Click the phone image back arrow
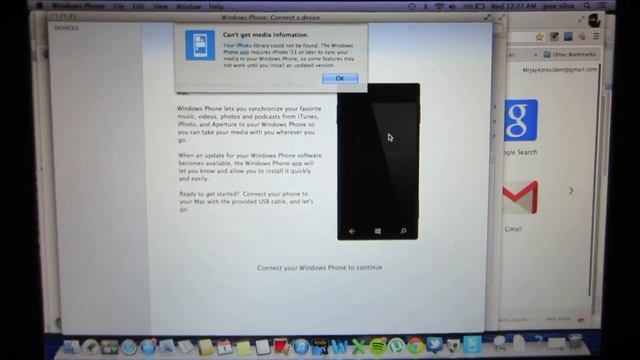This screenshot has height=360, width=640. (x=352, y=231)
